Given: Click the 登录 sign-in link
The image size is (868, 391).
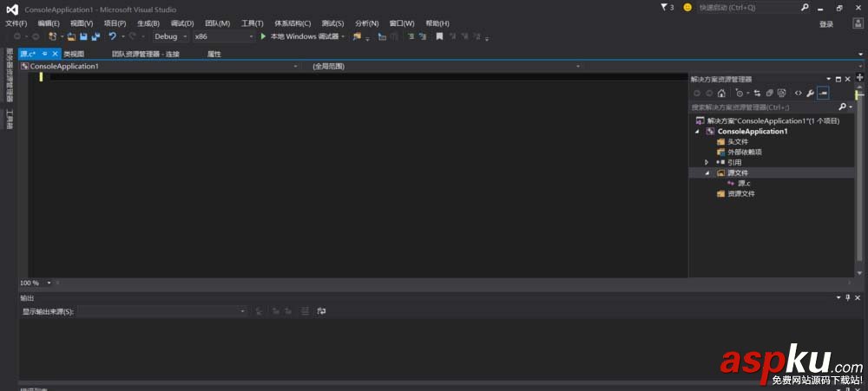Looking at the screenshot, I should 826,24.
